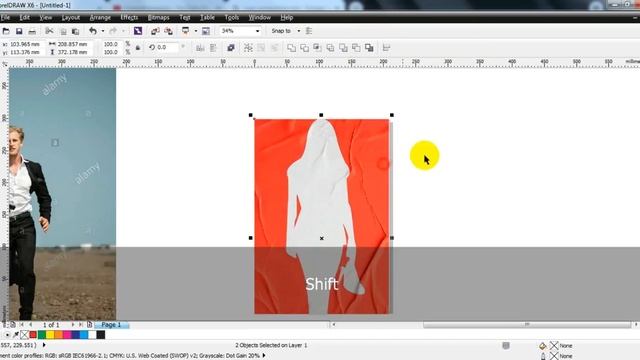Click the Back minus front icon
The image size is (640, 360).
tap(356, 48)
